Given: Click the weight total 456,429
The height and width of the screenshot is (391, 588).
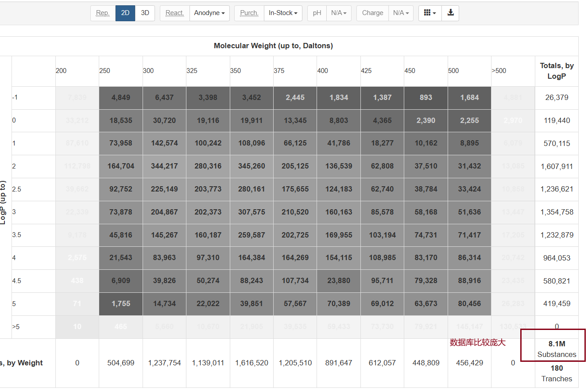Looking at the screenshot, I should [469, 363].
